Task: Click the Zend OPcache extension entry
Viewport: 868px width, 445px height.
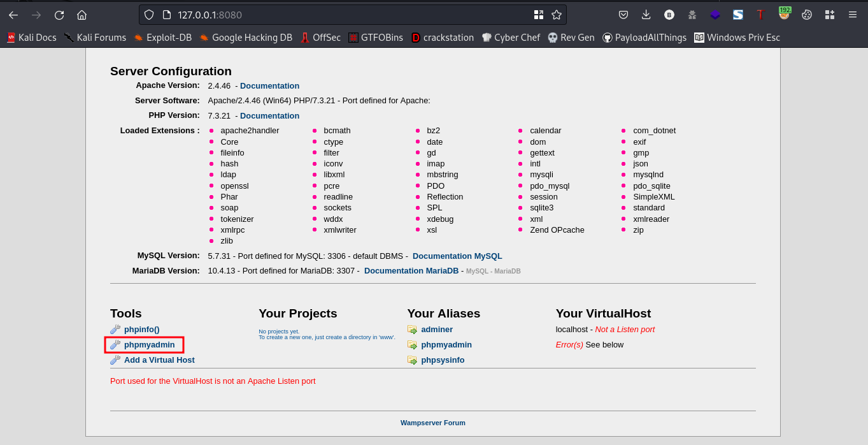Action: point(557,230)
